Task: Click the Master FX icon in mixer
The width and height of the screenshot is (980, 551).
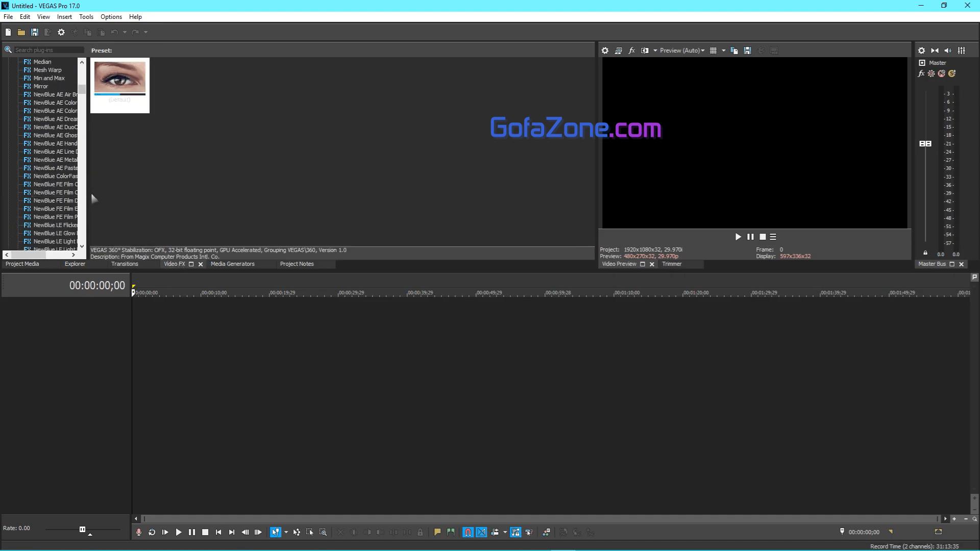Action: [921, 73]
